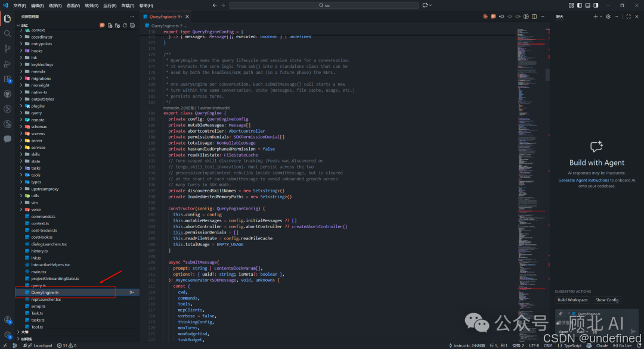Open the 编辑(E) menu
The width and height of the screenshot is (644, 349).
pos(38,6)
